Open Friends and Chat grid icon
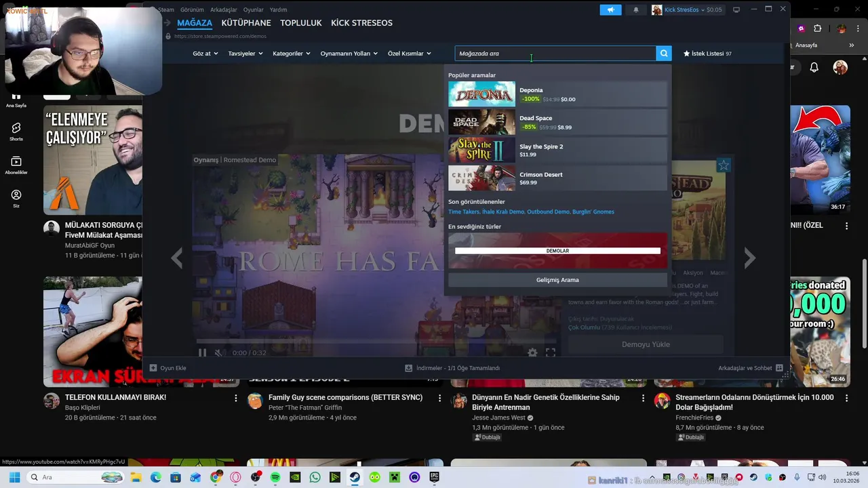The height and width of the screenshot is (488, 868). coord(779,368)
